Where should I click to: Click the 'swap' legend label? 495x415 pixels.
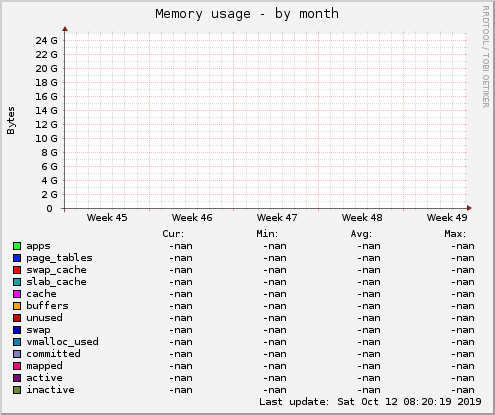(x=38, y=330)
